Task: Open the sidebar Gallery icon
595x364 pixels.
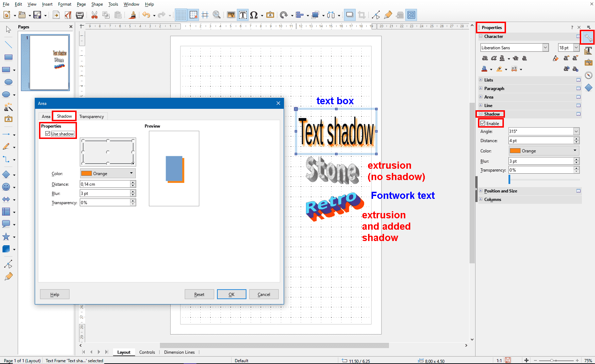Action: click(x=589, y=63)
